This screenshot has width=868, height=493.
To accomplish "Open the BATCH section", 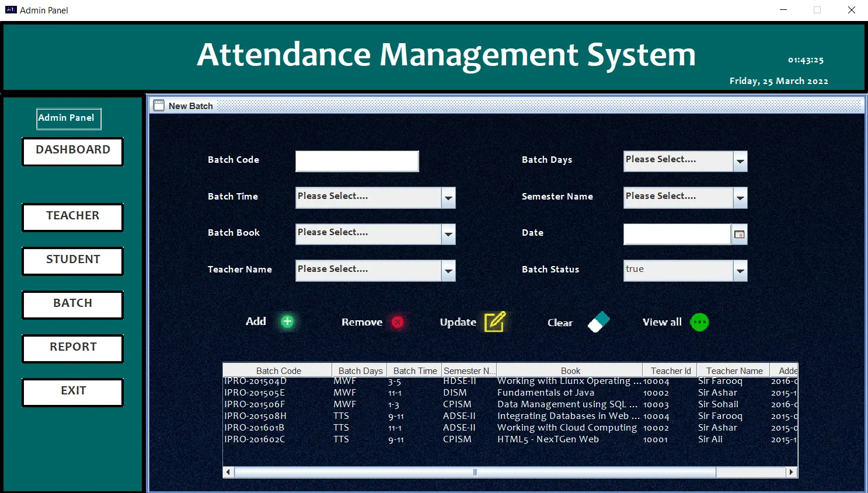I will (73, 305).
